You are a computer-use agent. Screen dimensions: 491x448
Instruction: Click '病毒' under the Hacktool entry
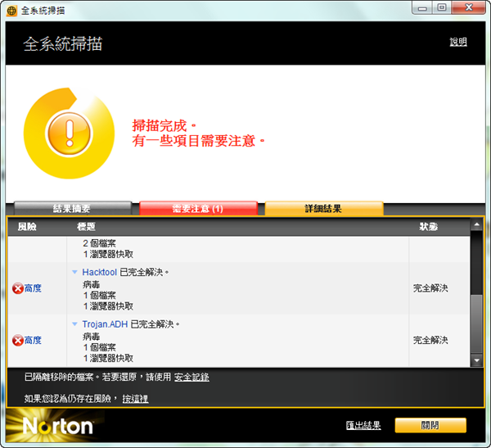click(91, 285)
